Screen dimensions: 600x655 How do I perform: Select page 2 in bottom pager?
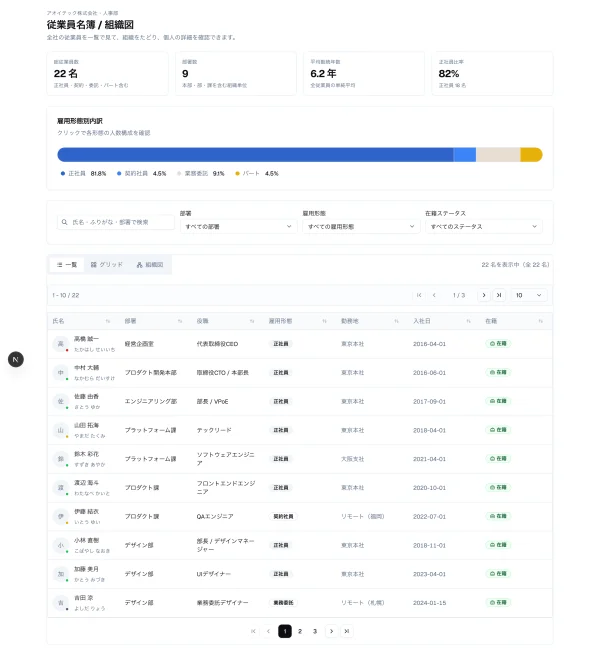click(300, 631)
